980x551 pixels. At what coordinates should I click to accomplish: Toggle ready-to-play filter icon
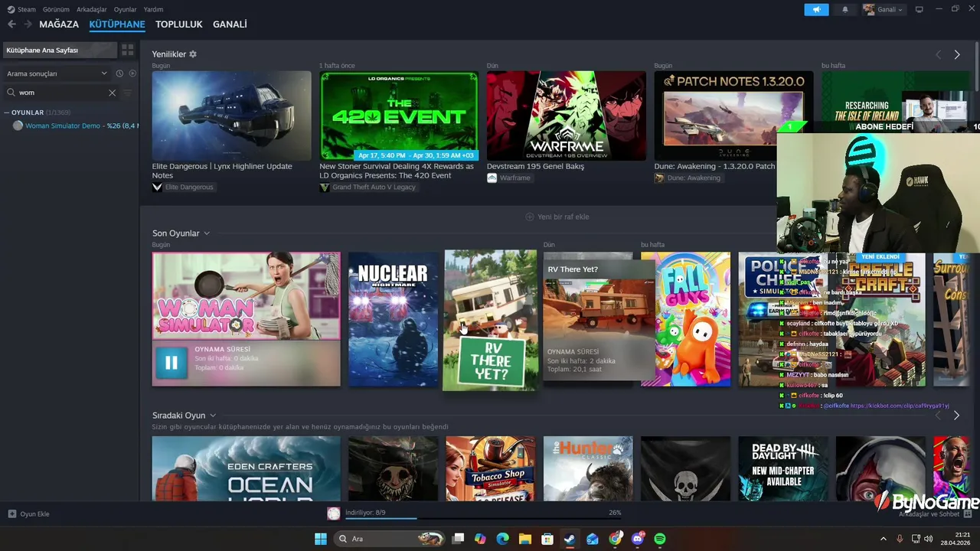coord(132,73)
